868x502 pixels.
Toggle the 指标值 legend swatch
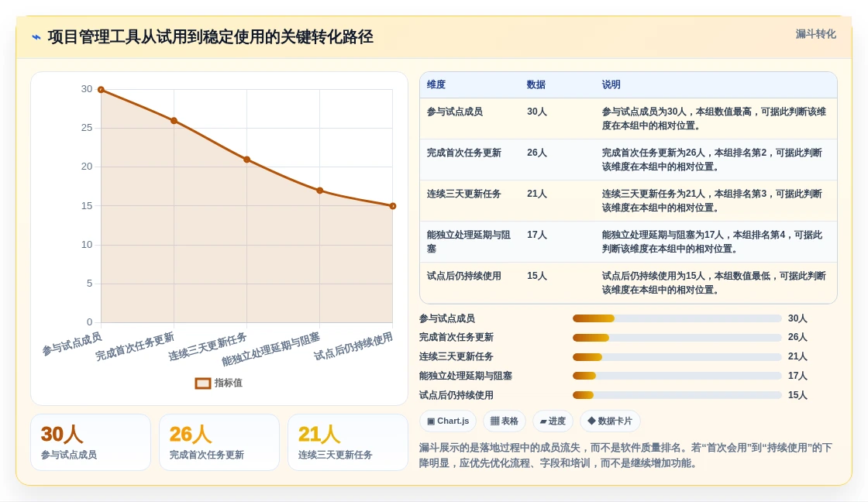tap(202, 383)
